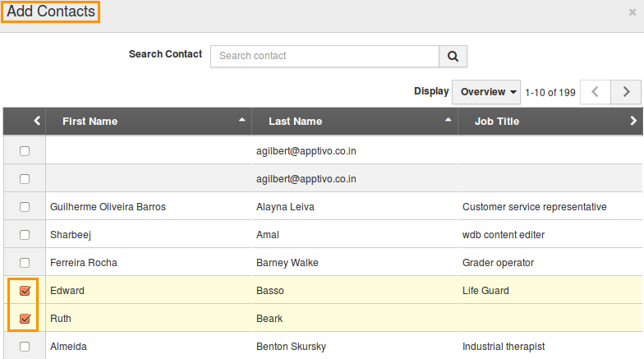Click the Life Guard job title

[x=486, y=291]
